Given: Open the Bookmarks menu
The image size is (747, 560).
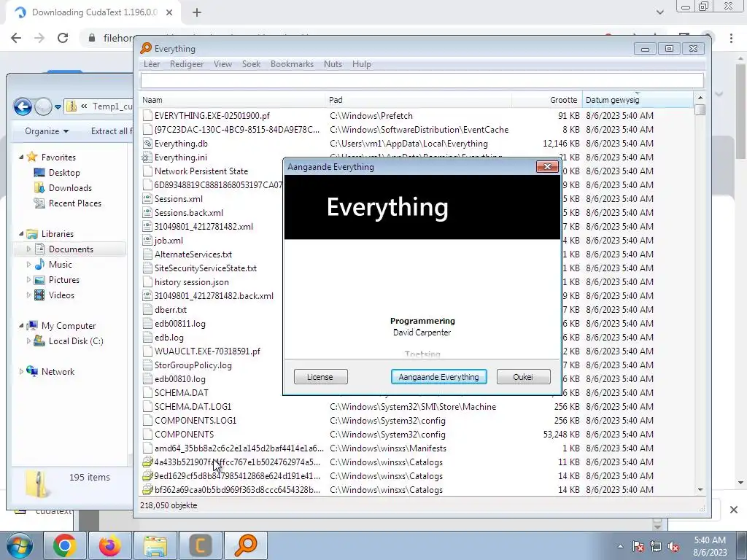Looking at the screenshot, I should tap(292, 64).
